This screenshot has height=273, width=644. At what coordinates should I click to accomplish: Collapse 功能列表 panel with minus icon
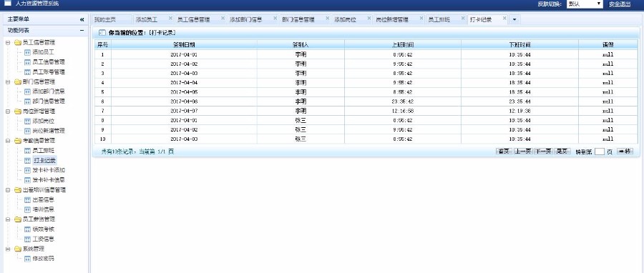(x=82, y=30)
